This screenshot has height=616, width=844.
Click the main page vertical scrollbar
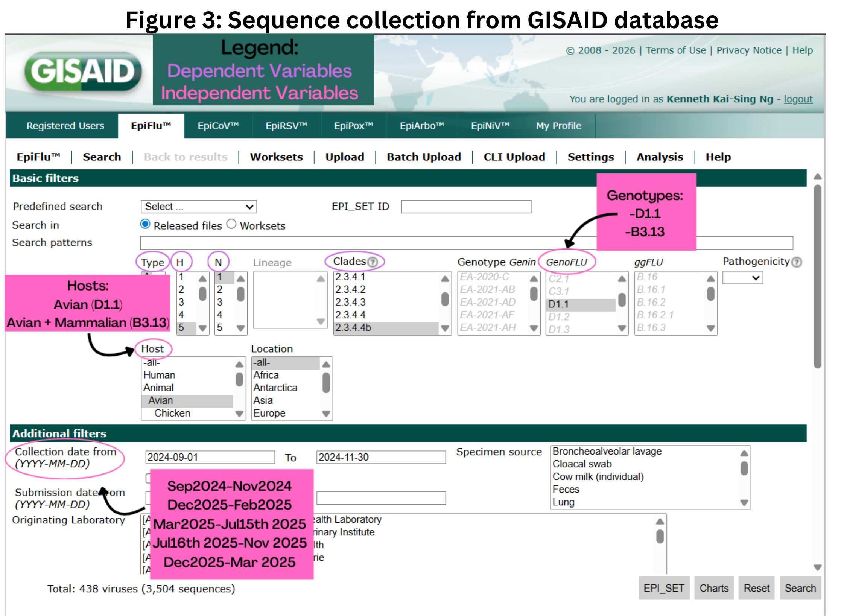(x=817, y=277)
